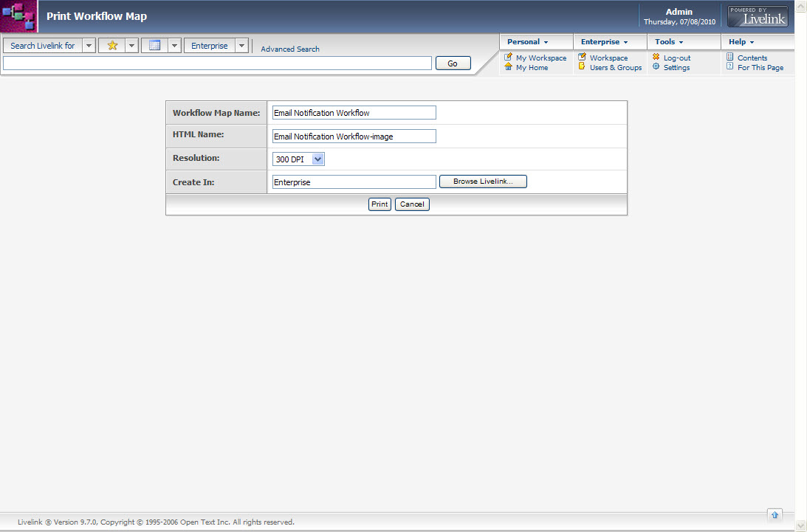
Task: Click the Users & Groups icon
Action: click(582, 67)
